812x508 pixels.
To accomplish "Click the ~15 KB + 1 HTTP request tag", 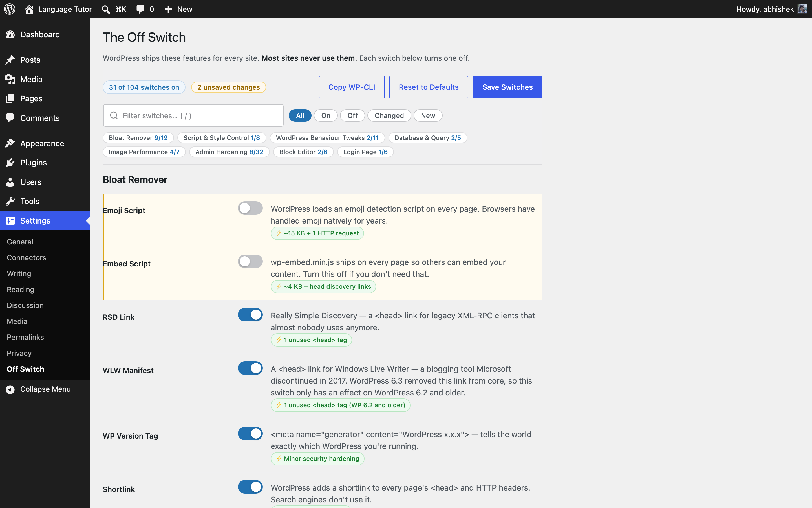I will tap(317, 233).
